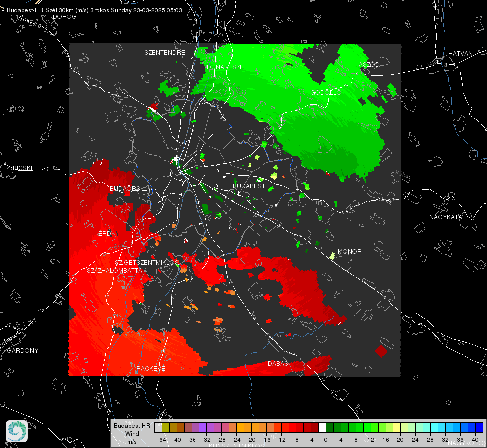The height and width of the screenshot is (448, 487).
Task: Click the legend value -36
Action: pos(192,440)
